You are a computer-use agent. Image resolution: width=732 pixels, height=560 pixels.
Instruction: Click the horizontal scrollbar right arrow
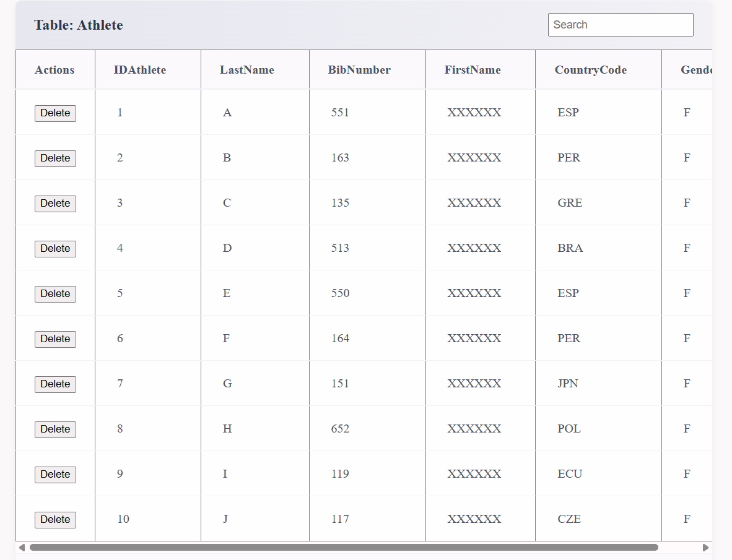click(x=705, y=548)
